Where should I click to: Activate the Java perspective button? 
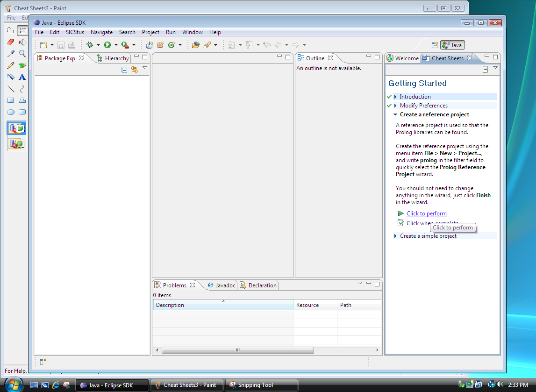click(453, 45)
